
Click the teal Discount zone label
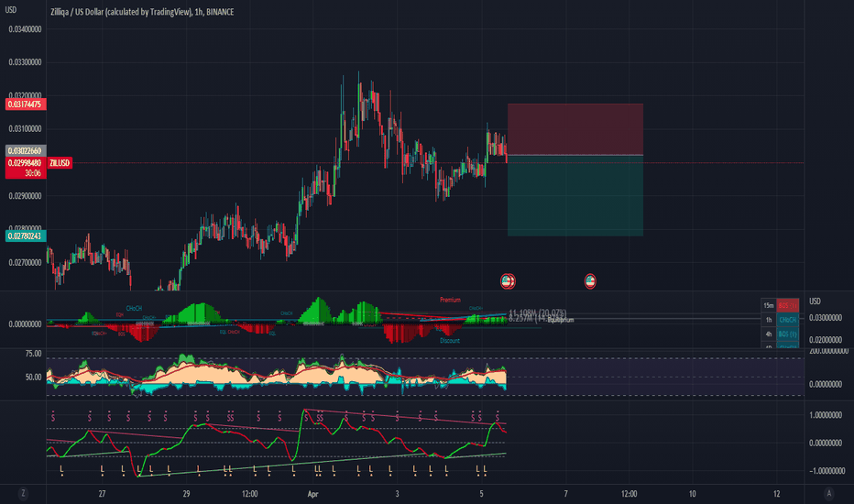point(450,341)
